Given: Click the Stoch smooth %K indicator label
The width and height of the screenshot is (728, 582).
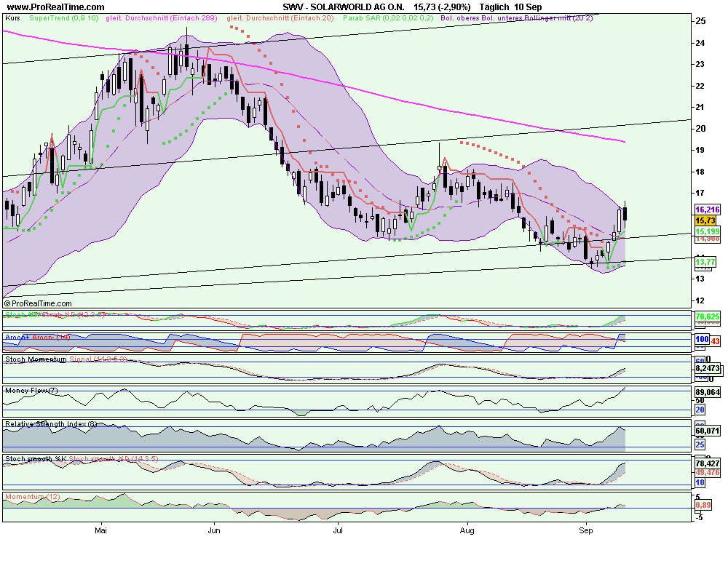Looking at the screenshot, I should click(x=36, y=459).
